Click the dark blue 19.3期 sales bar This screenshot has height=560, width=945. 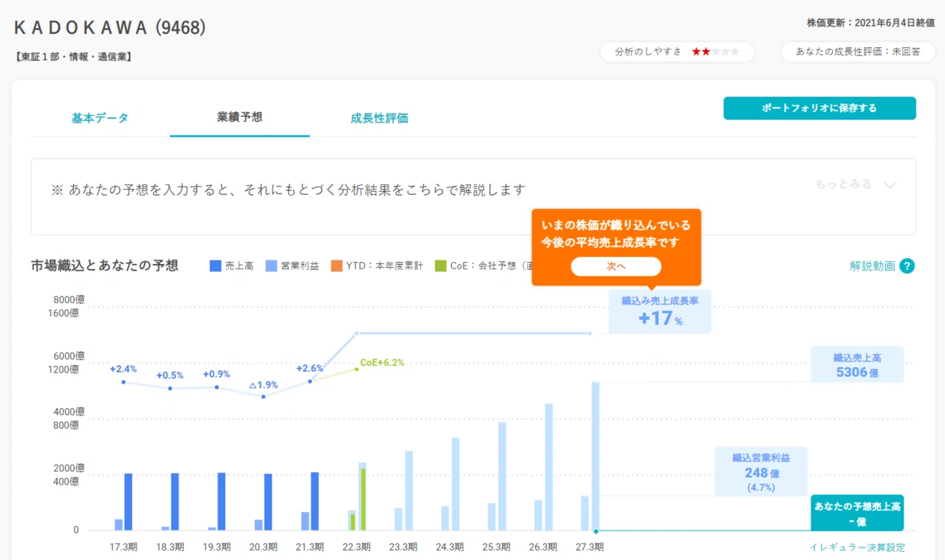221,502
